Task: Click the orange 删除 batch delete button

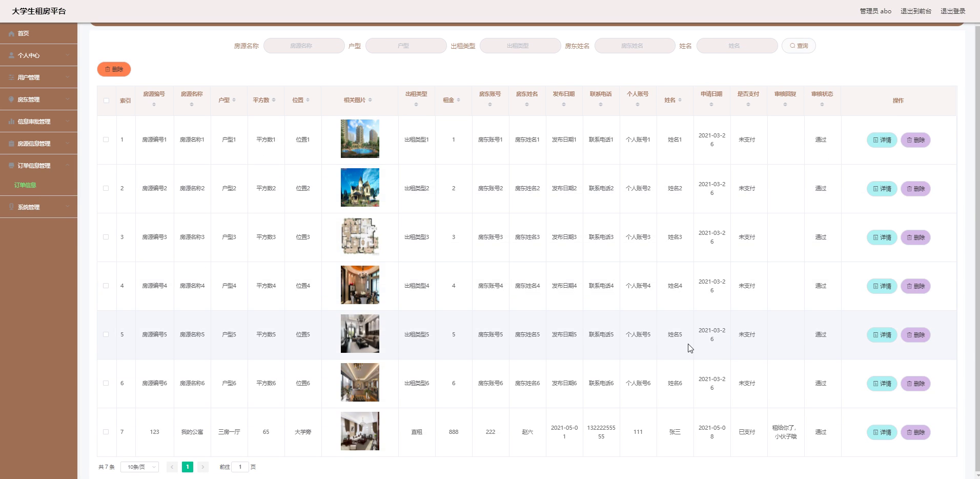Action: pos(114,69)
